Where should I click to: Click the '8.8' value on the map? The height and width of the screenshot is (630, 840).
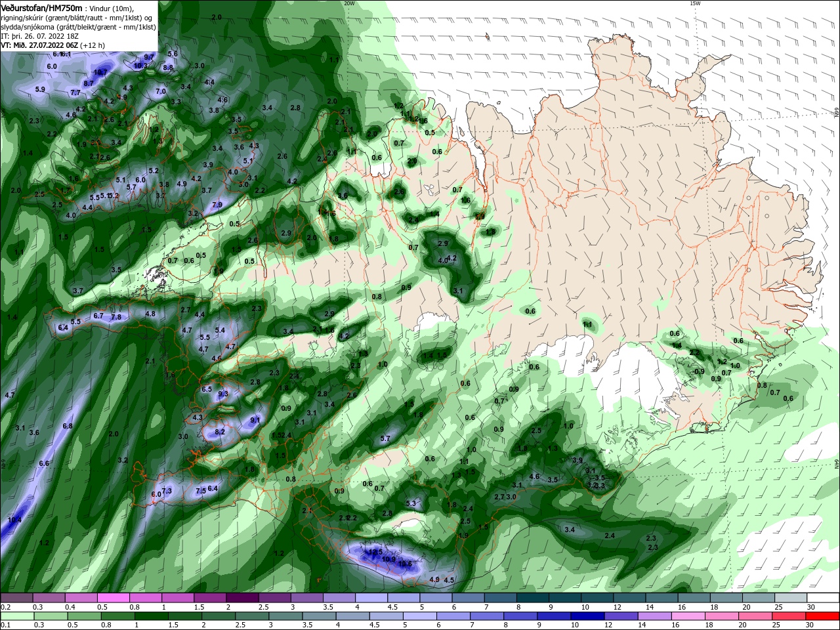168,68
